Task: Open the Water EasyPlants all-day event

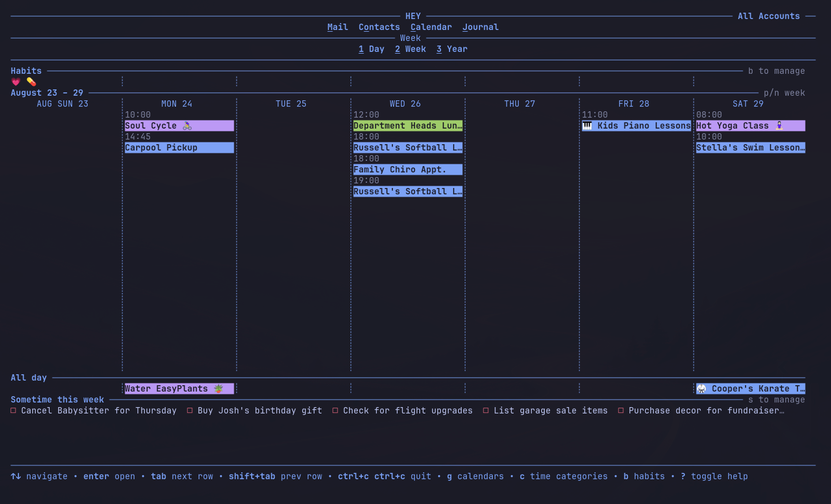Action: 179,389
